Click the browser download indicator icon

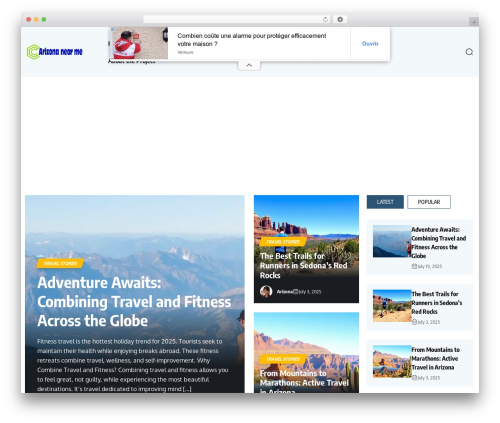coord(340,19)
